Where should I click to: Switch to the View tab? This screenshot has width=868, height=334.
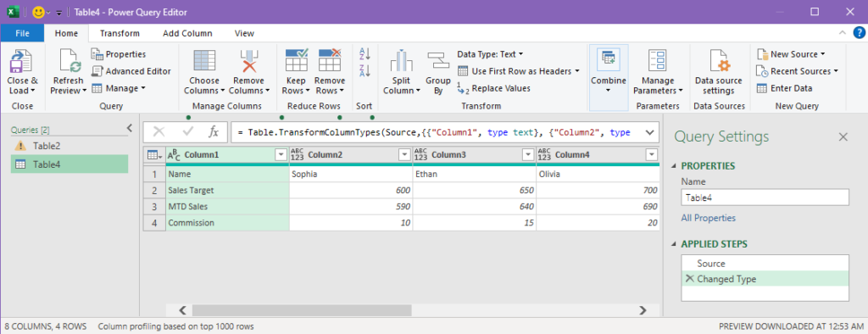tap(244, 33)
